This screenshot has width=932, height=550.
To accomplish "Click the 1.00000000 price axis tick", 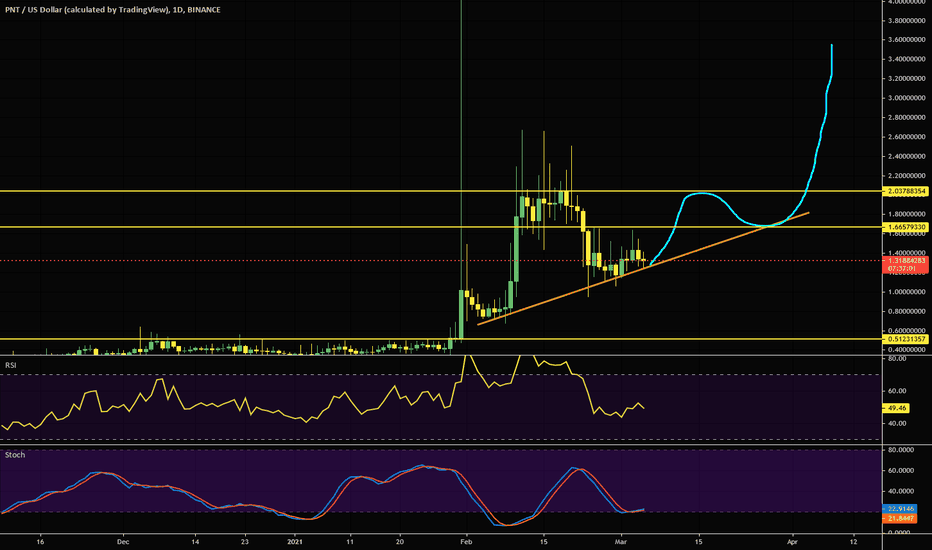I will 906,292.
